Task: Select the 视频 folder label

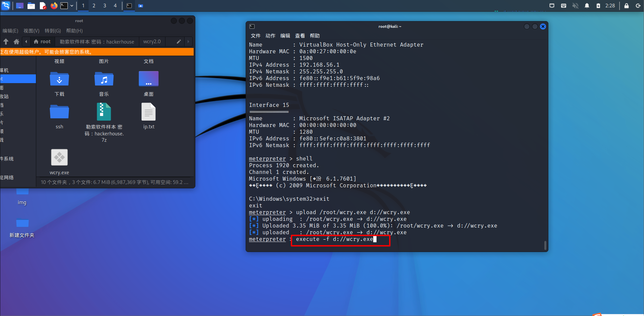Action: tap(59, 61)
